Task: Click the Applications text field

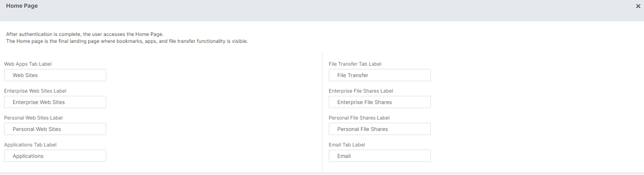Action: [55, 156]
